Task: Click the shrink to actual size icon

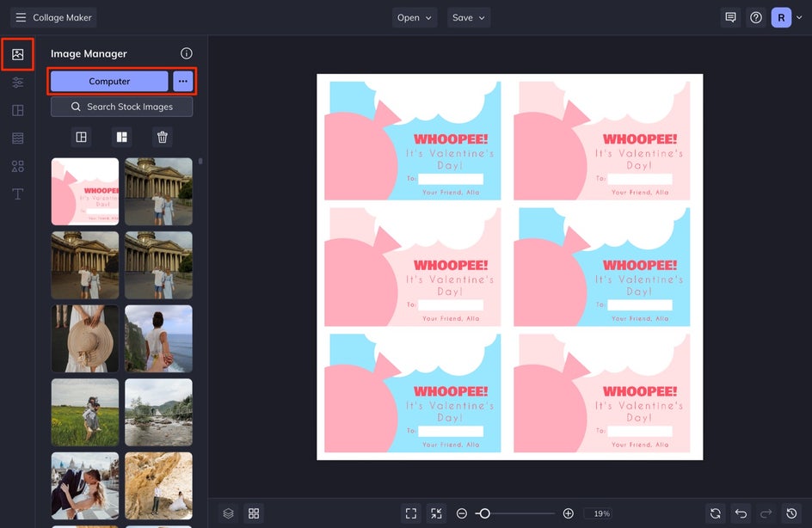Action: (x=437, y=513)
